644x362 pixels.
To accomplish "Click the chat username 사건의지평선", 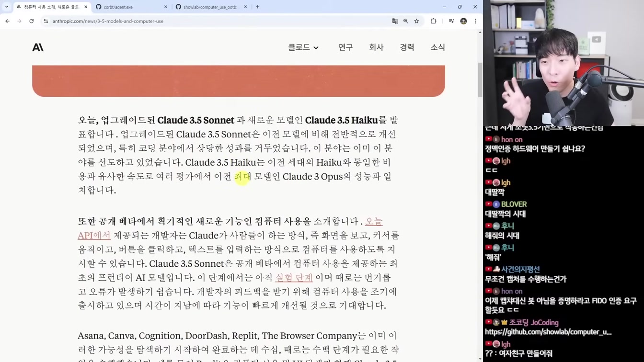I will coord(520,269).
